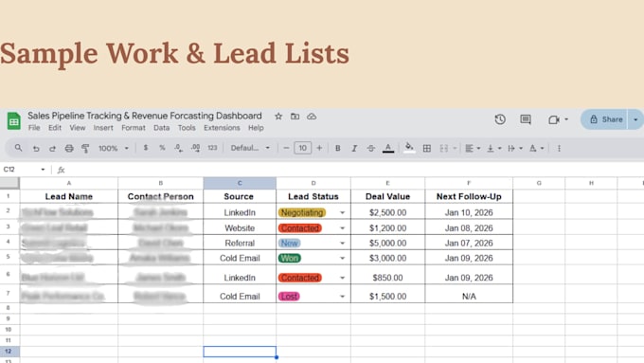Open the Data menu

161,128
